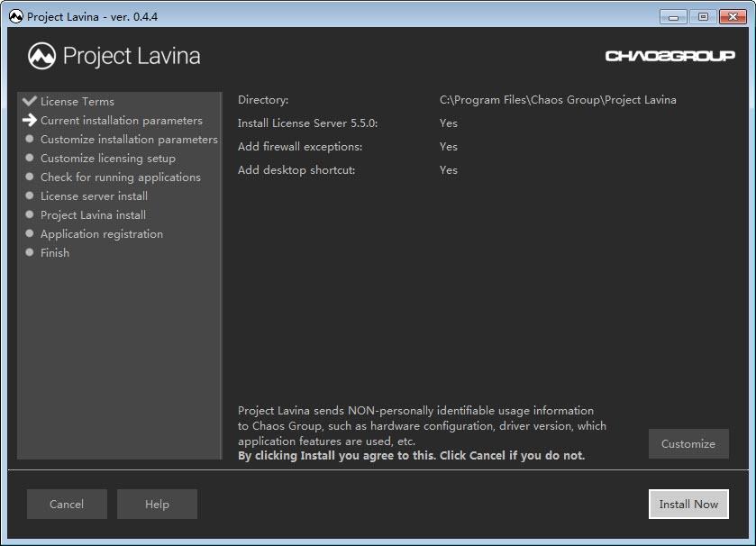The height and width of the screenshot is (546, 756).
Task: Click the checkmark beside License Terms
Action: tap(30, 101)
